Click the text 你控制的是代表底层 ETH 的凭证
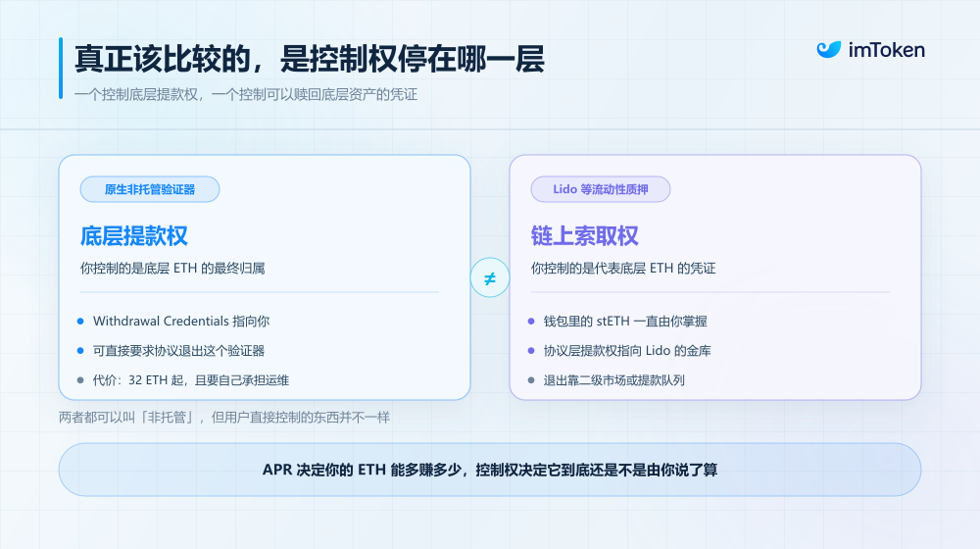Viewport: 980px width, 549px height. 623,269
